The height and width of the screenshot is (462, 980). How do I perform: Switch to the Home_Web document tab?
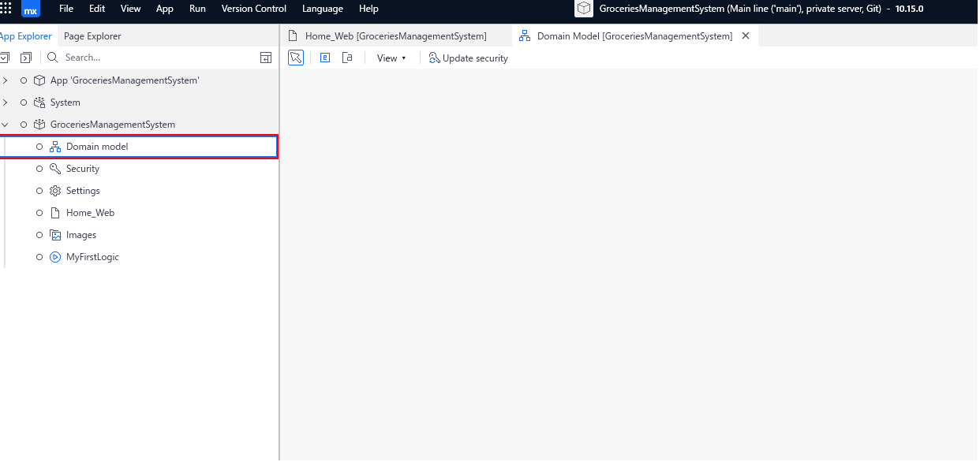(396, 36)
